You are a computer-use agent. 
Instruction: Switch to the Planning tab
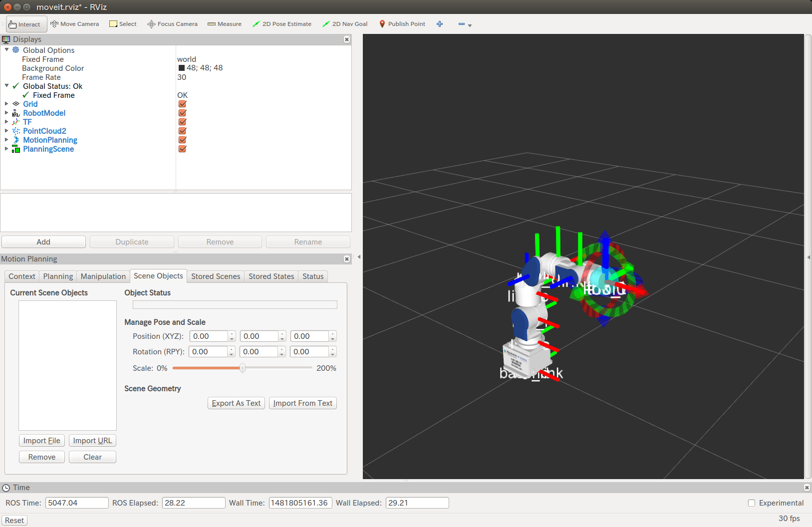click(58, 276)
